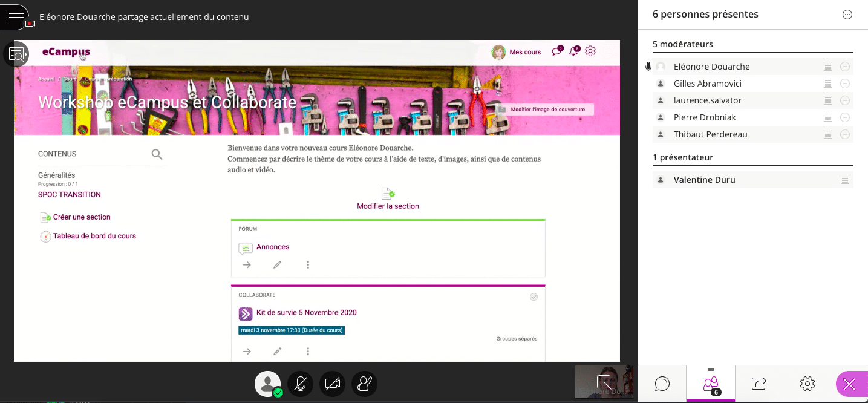Click the edit pencil under Kit de survie
Viewport: 868px width, 403px height.
[278, 352]
